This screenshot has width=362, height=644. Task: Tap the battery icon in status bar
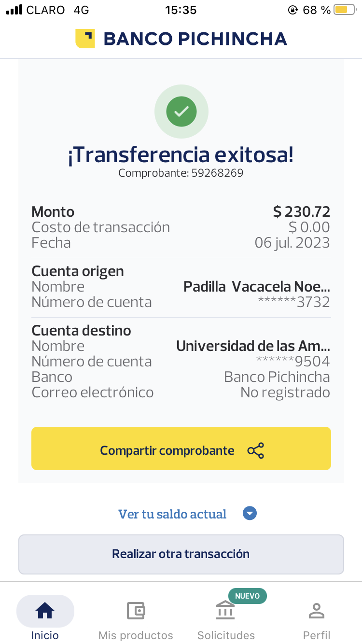coord(344,10)
